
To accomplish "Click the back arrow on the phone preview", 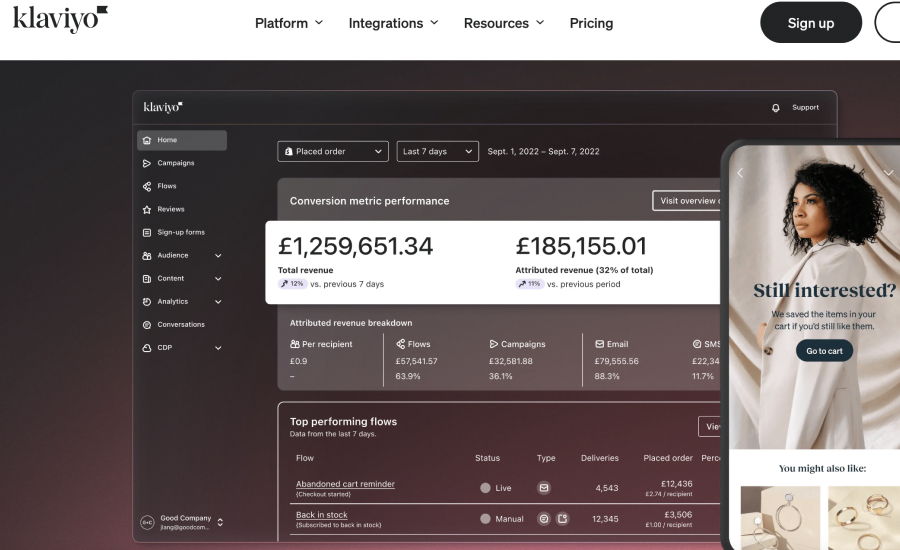I will [740, 173].
